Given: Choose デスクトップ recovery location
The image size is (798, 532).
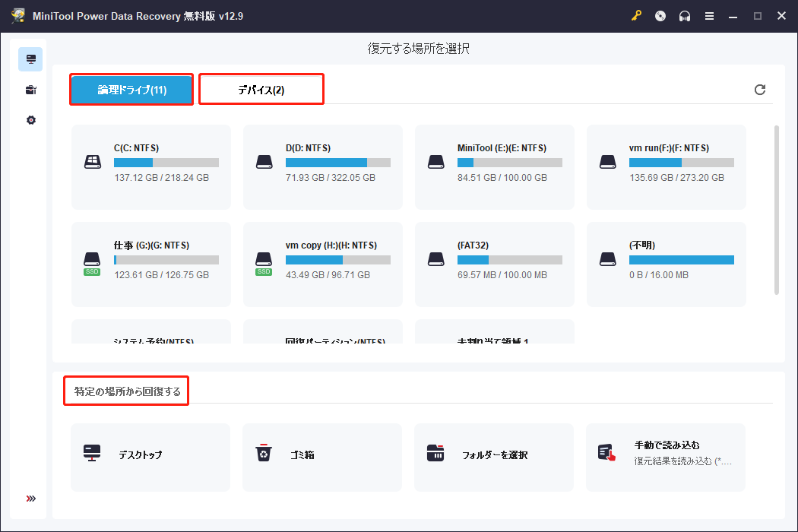Looking at the screenshot, I should (x=150, y=458).
